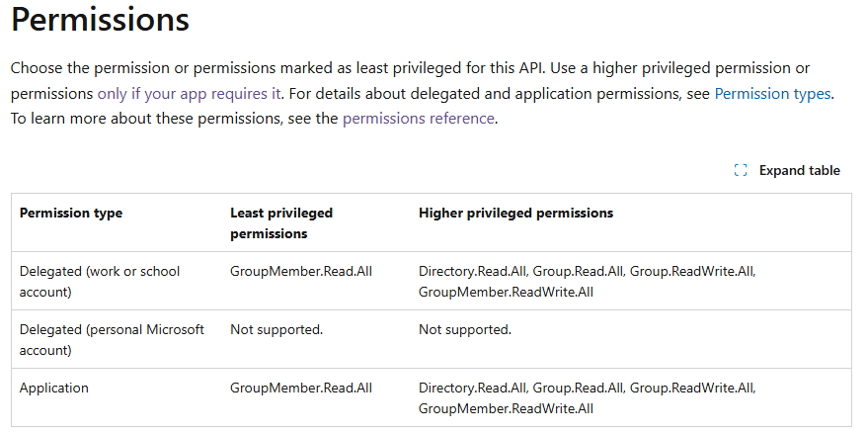
Task: Click Not supported under Higher privileged permissions
Action: point(464,329)
